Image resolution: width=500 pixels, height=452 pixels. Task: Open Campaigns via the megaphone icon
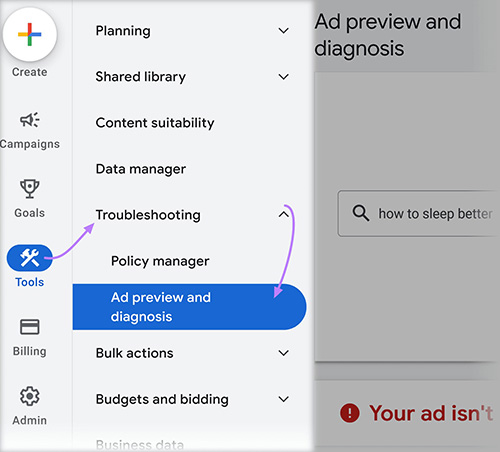30,120
